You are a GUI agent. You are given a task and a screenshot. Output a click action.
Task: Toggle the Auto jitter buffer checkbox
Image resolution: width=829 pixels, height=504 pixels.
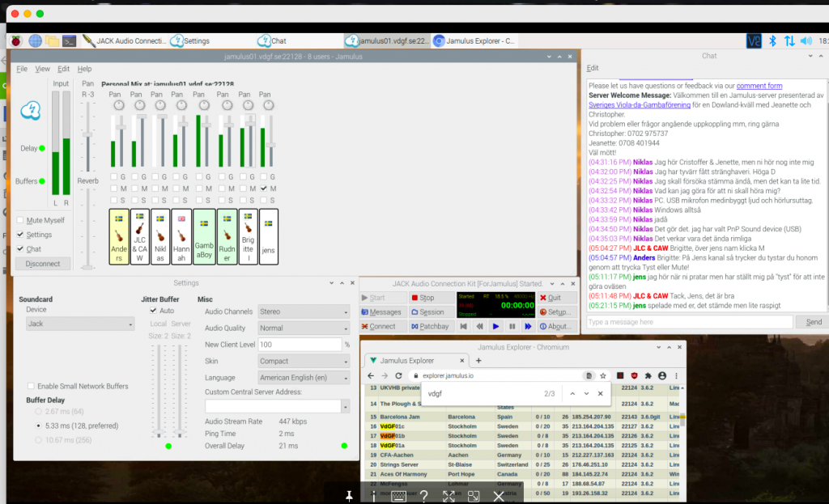point(153,311)
